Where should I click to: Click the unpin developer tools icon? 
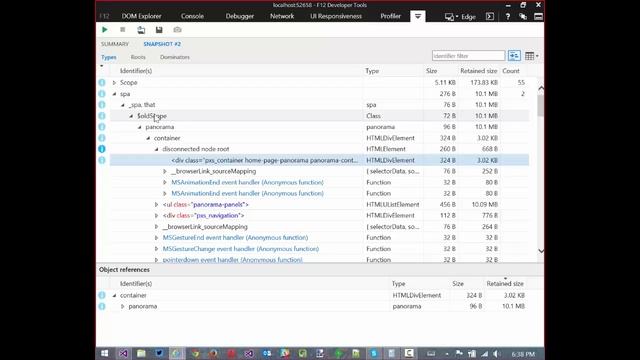538,16
